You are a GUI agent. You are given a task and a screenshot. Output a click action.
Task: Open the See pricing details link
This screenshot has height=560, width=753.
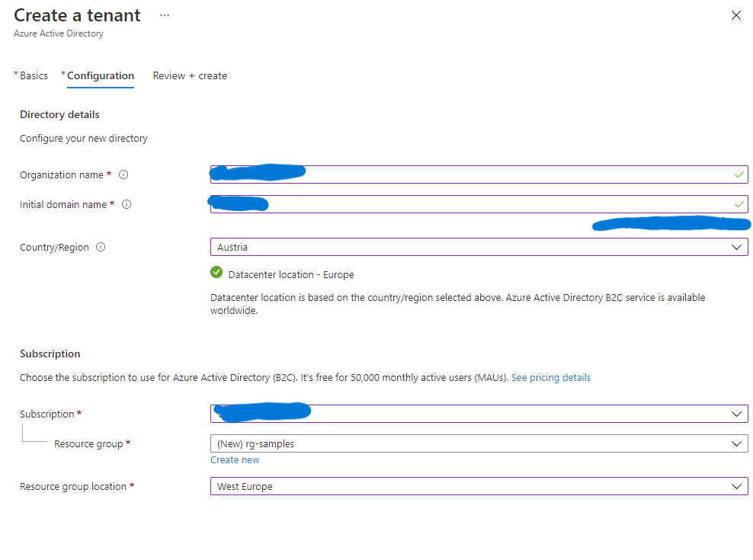tap(550, 377)
